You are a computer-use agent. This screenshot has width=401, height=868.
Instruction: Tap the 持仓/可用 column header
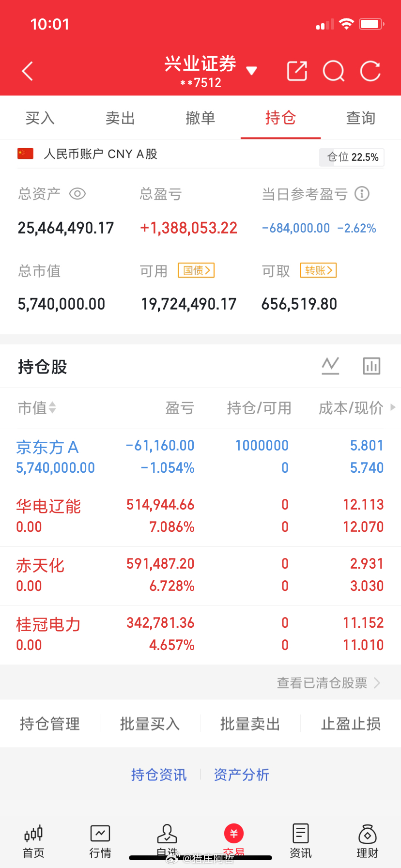(x=259, y=408)
